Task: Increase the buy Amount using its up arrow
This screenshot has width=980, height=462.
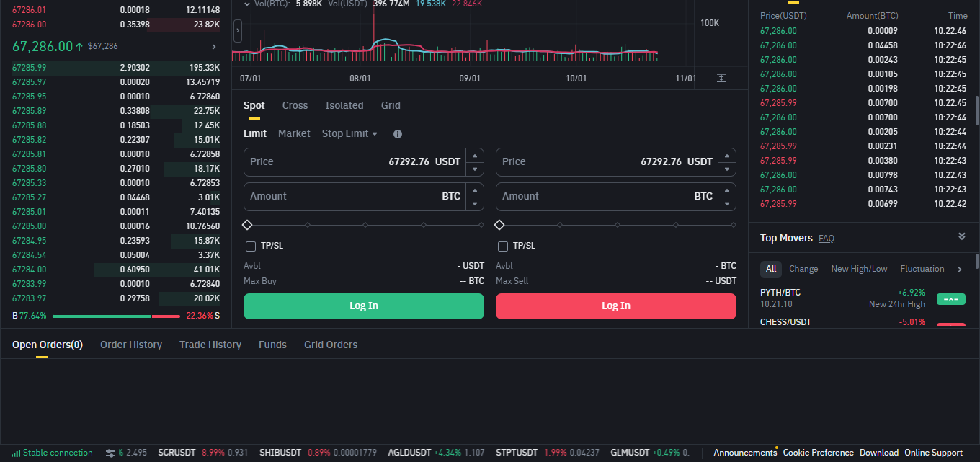Action: [474, 190]
